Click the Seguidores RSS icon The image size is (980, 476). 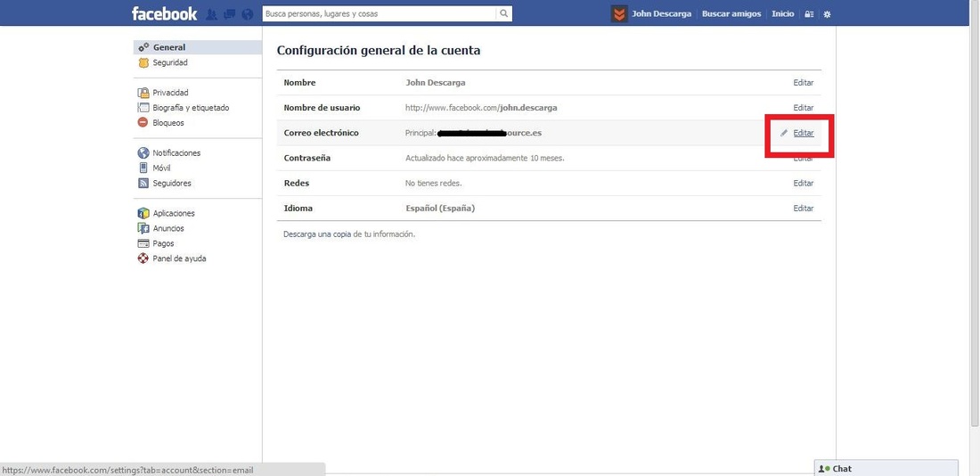pyautogui.click(x=143, y=184)
